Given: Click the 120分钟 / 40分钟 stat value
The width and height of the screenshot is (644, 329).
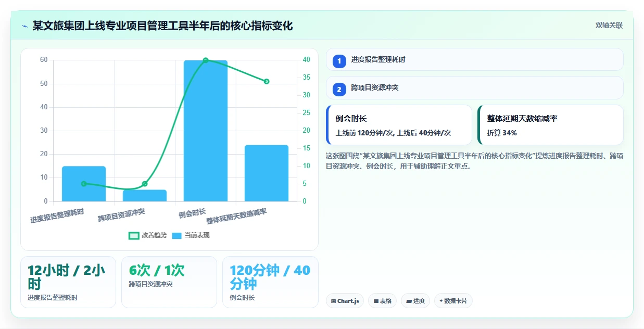Looking at the screenshot, I should [270, 277].
